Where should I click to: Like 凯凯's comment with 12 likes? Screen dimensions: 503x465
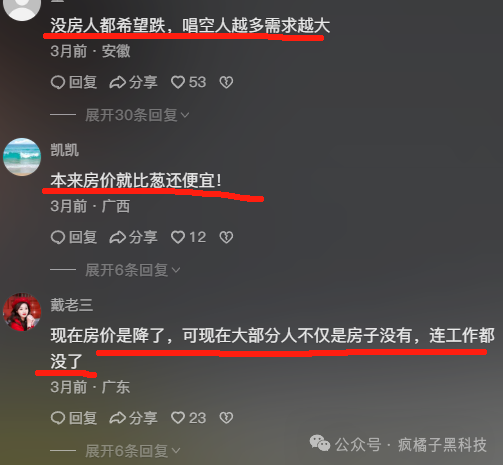(188, 237)
